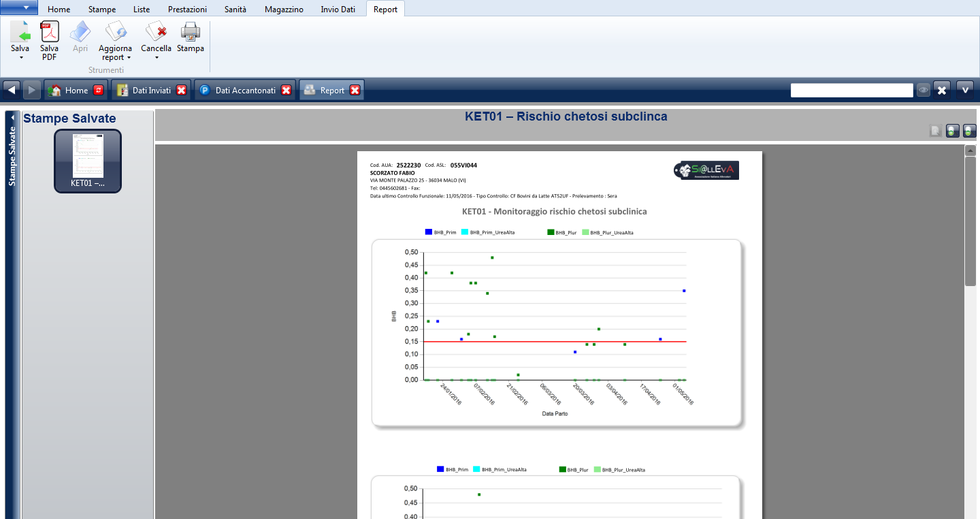Close the Dati Accantonati tab

point(287,90)
